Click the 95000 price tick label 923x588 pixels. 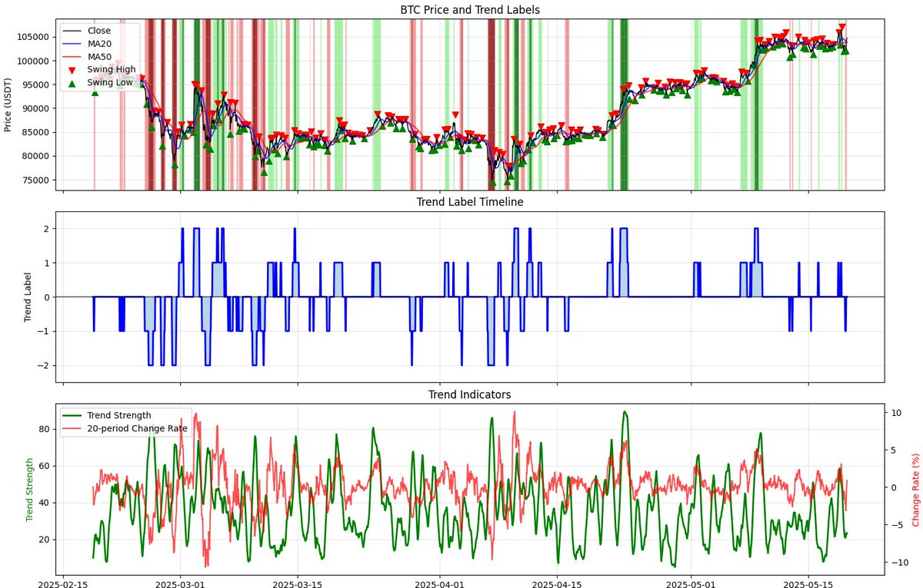point(36,85)
